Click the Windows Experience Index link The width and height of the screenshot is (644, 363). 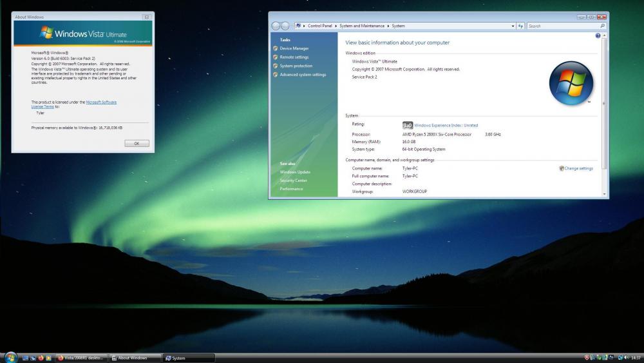point(446,125)
